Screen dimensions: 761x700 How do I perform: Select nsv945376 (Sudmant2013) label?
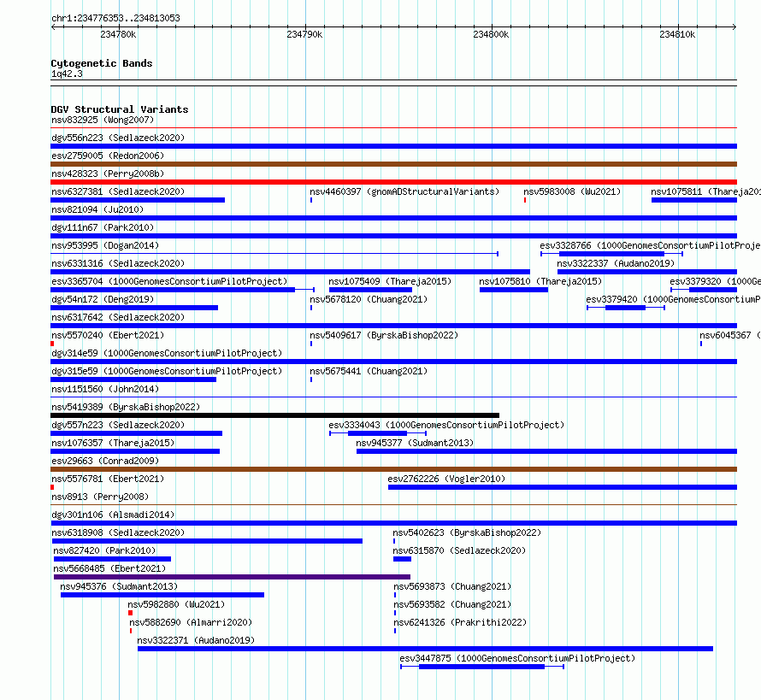point(119,586)
